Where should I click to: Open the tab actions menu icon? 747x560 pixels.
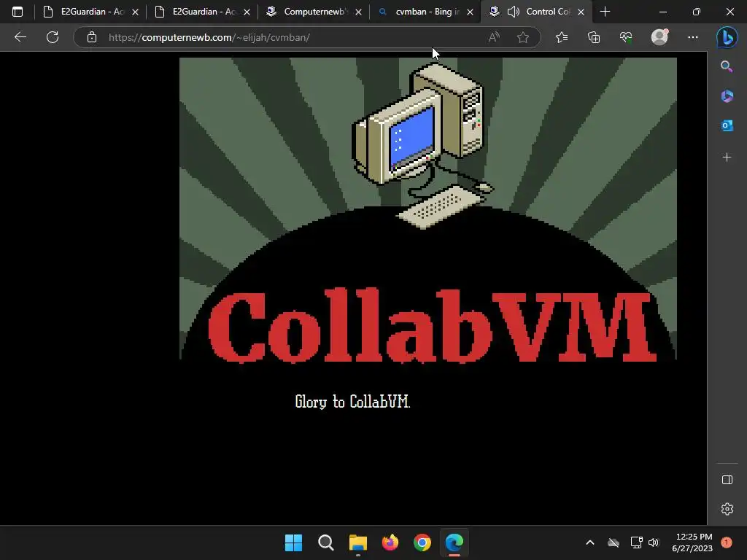18,12
